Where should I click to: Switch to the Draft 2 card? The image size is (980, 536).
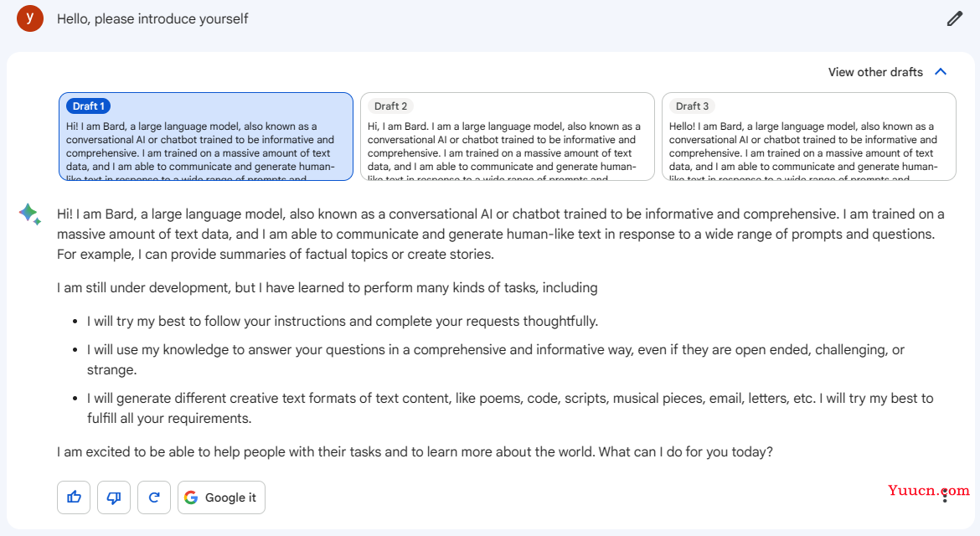(x=508, y=137)
